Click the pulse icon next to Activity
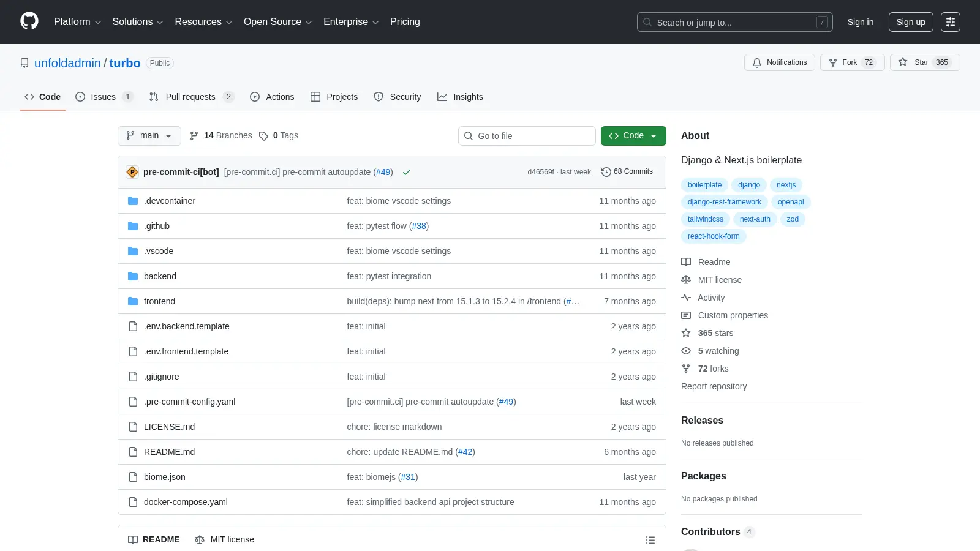Screen dimensions: 980x551 (x=686, y=298)
